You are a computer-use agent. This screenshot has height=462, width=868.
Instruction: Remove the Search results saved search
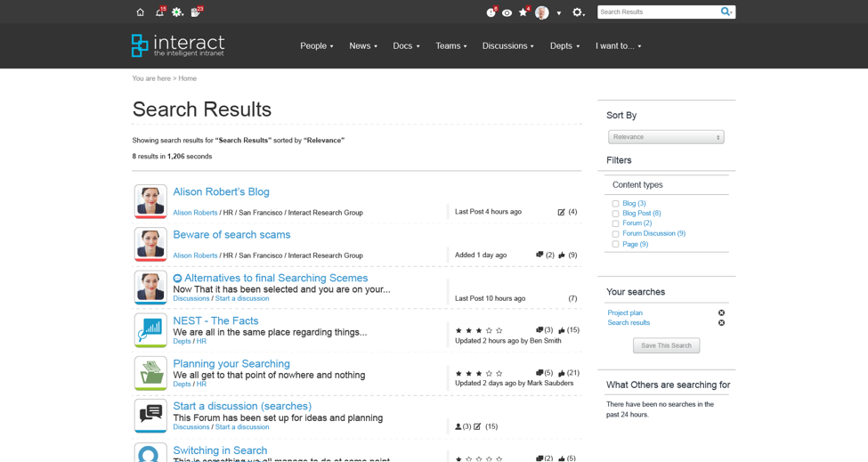(x=721, y=322)
